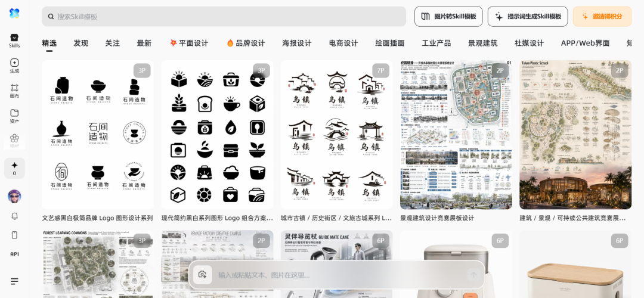644x298 pixels.
Task: Click the 图片转Skill模板 button
Action: click(x=448, y=17)
